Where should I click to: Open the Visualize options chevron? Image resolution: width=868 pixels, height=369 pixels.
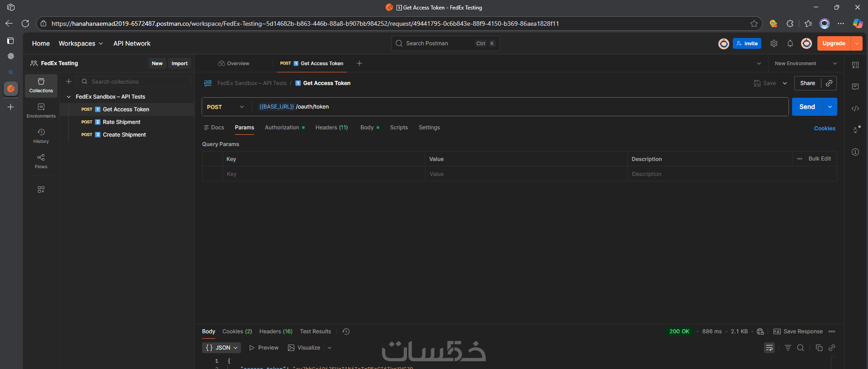330,348
